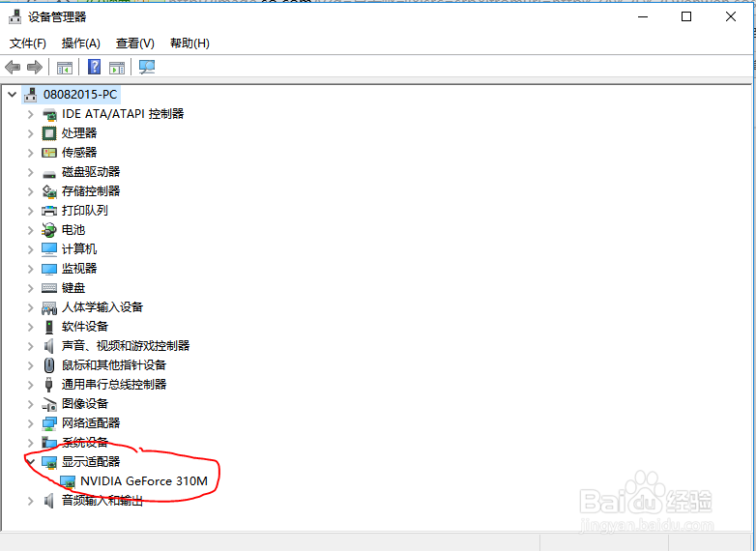The width and height of the screenshot is (756, 551).
Task: Click the 网络适配器 network adapter icon
Action: (49, 423)
